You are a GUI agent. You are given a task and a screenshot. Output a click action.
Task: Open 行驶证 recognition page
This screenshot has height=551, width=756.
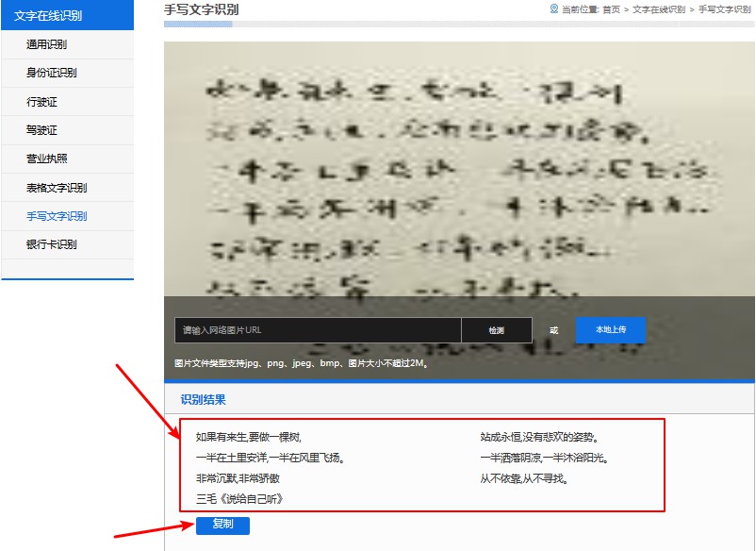tap(41, 102)
